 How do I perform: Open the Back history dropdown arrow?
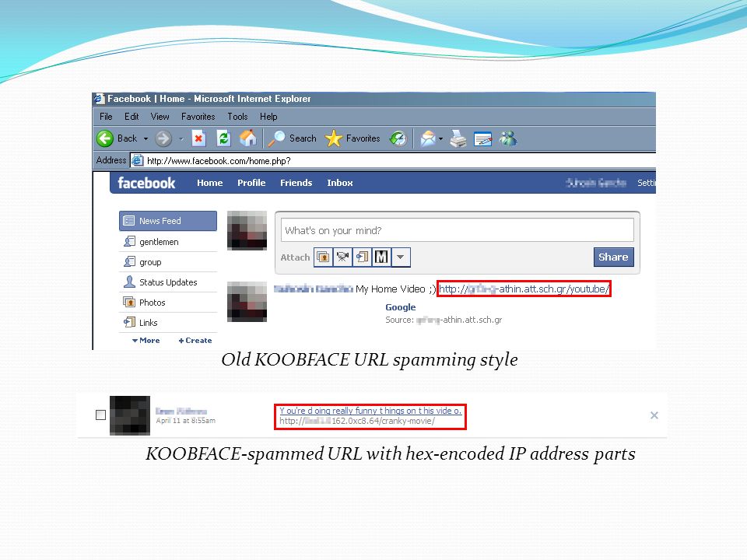(146, 139)
